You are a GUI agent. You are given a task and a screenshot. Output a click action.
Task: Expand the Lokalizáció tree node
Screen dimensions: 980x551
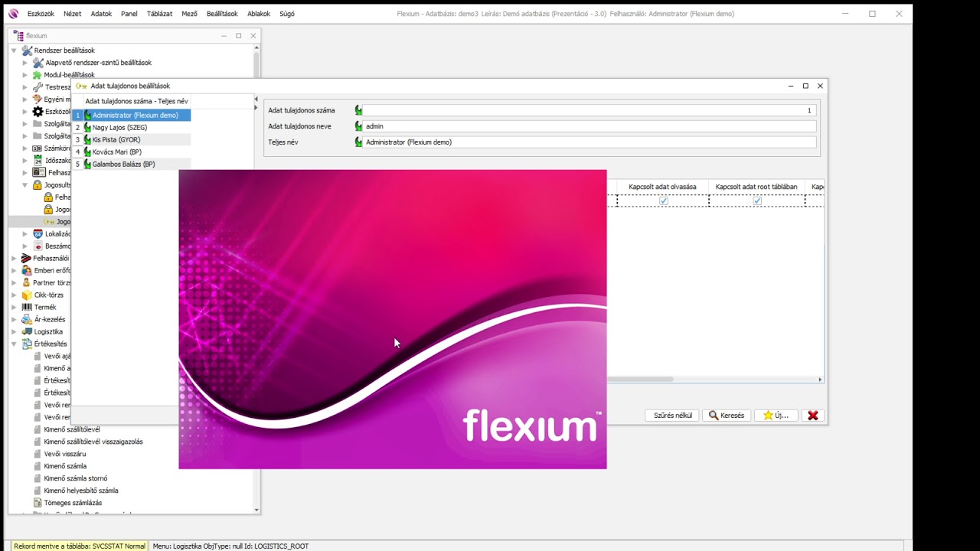click(24, 234)
